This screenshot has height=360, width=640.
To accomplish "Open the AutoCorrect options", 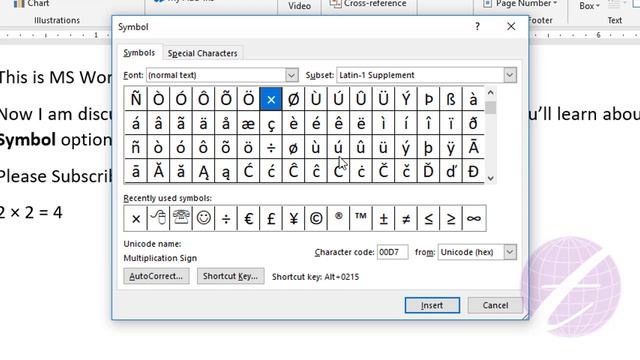I will (x=156, y=276).
